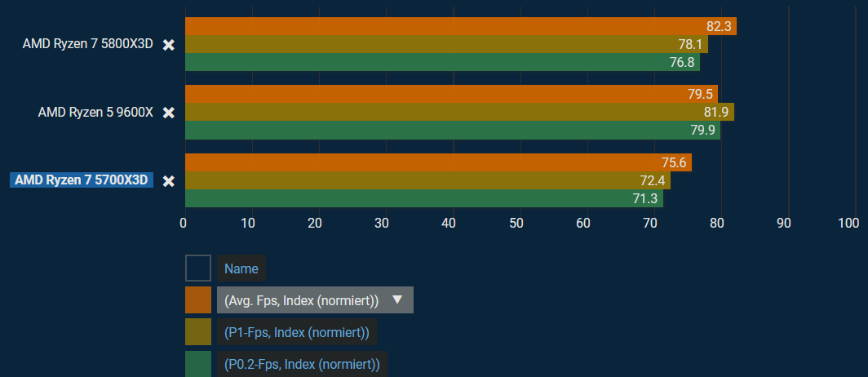868x377 pixels.
Task: Click the axis label 50
Action: 516,223
